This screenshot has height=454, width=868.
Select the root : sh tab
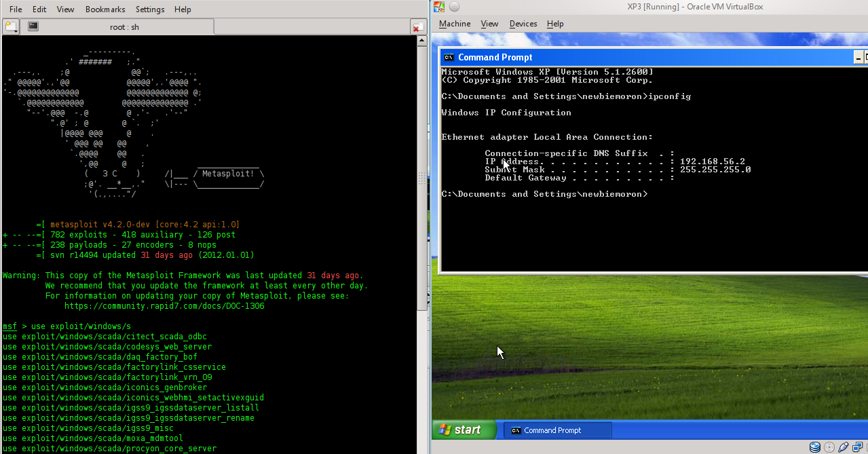point(117,26)
